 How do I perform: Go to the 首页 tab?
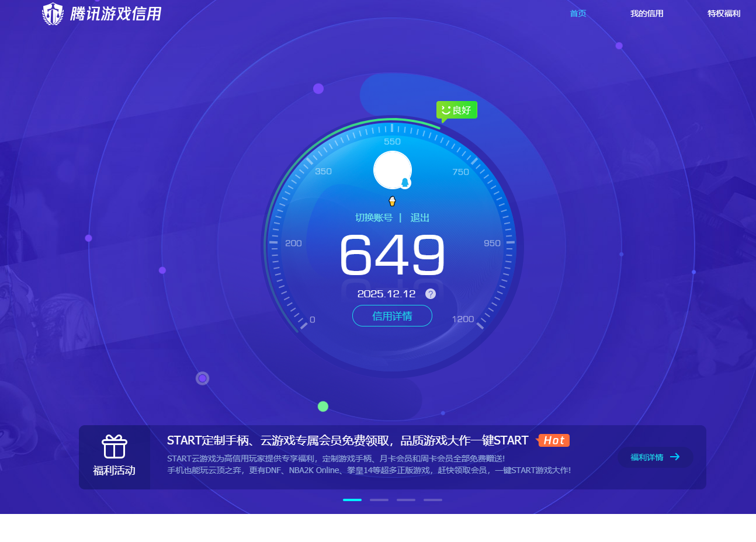(578, 13)
